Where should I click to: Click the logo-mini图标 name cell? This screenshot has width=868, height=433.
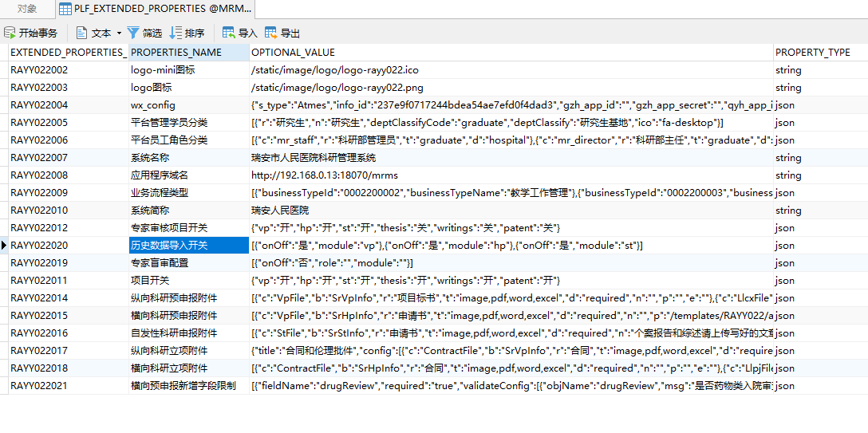[x=189, y=70]
